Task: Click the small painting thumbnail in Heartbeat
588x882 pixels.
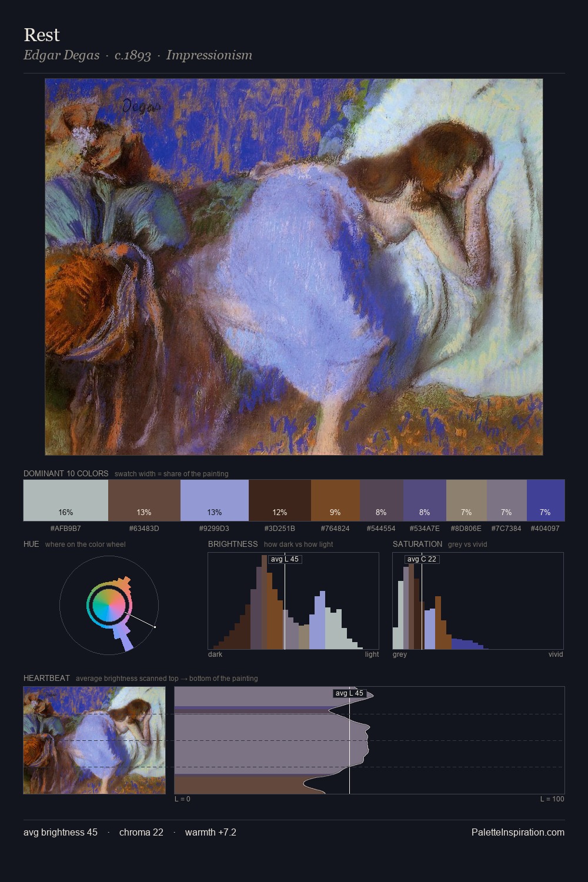Action: tap(95, 740)
